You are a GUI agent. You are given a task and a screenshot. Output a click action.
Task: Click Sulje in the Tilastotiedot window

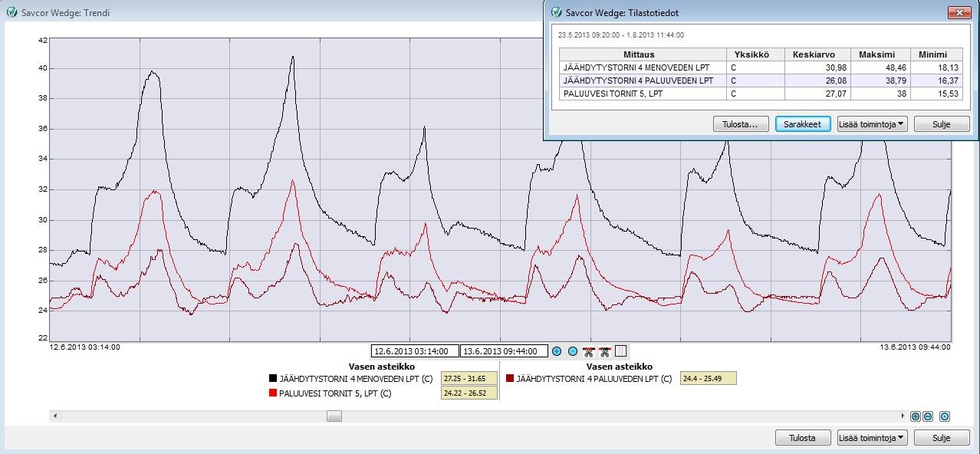click(x=942, y=124)
